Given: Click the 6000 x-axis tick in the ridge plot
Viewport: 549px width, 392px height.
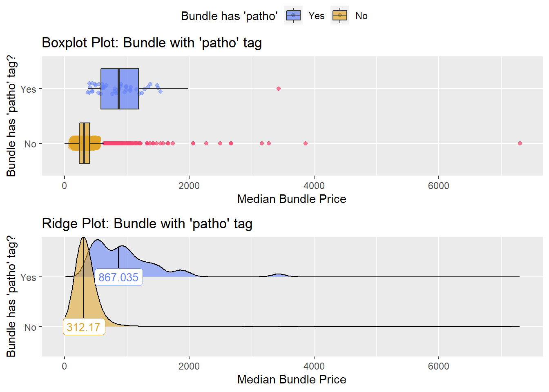Looking at the screenshot, I should (439, 366).
